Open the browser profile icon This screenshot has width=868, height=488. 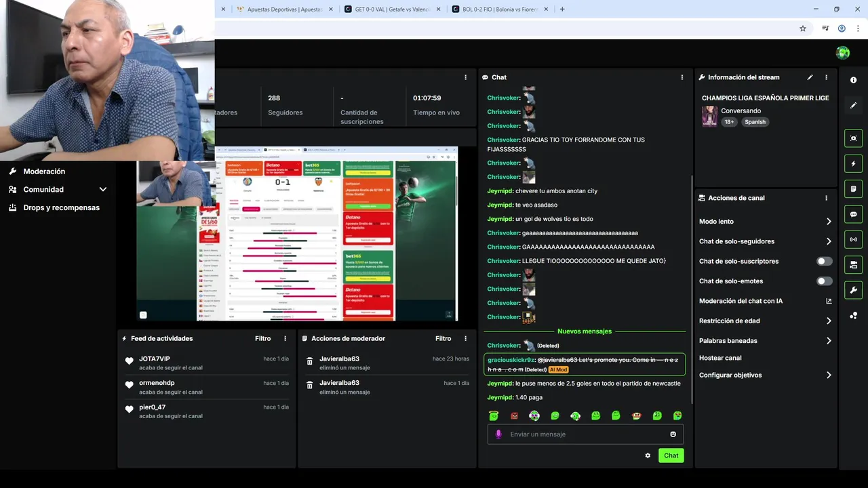(842, 28)
